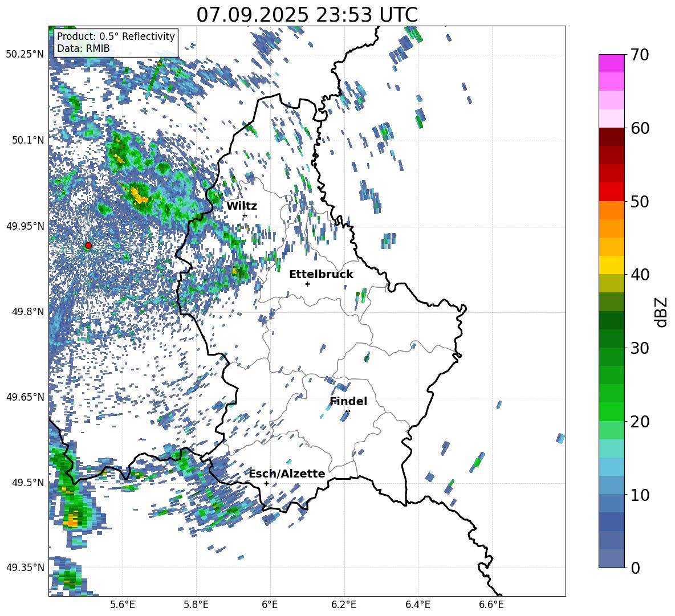Image resolution: width=675 pixels, height=616 pixels.
Task: Click the 0 value on the colorbar
Action: (x=635, y=568)
